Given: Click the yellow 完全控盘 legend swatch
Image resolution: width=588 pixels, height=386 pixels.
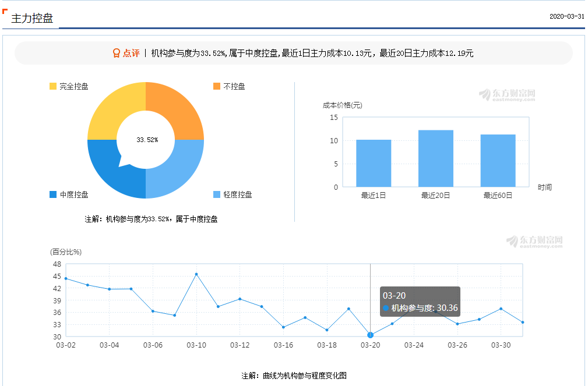Looking at the screenshot, I should pyautogui.click(x=53, y=86).
